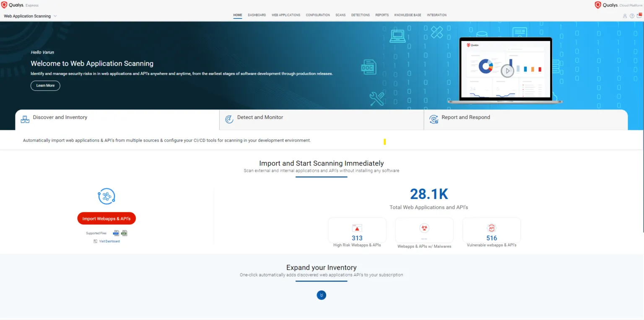The image size is (644, 320).
Task: Click the red biohazard malware icon
Action: (424, 228)
